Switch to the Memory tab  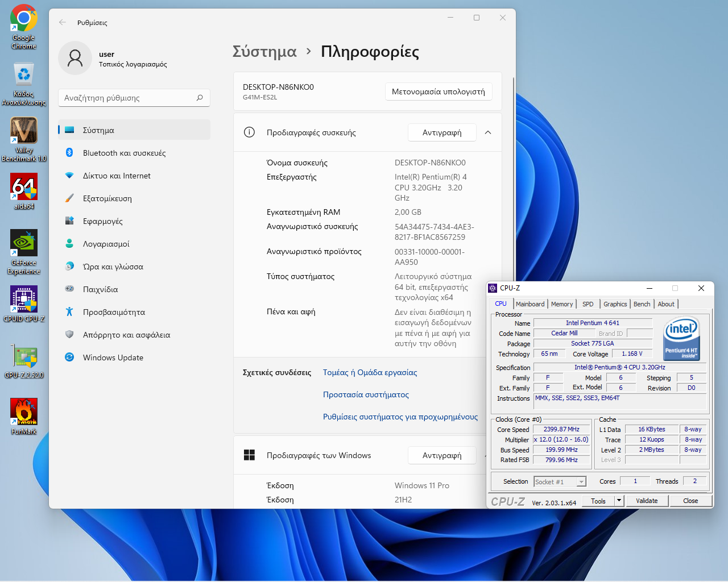[562, 304]
